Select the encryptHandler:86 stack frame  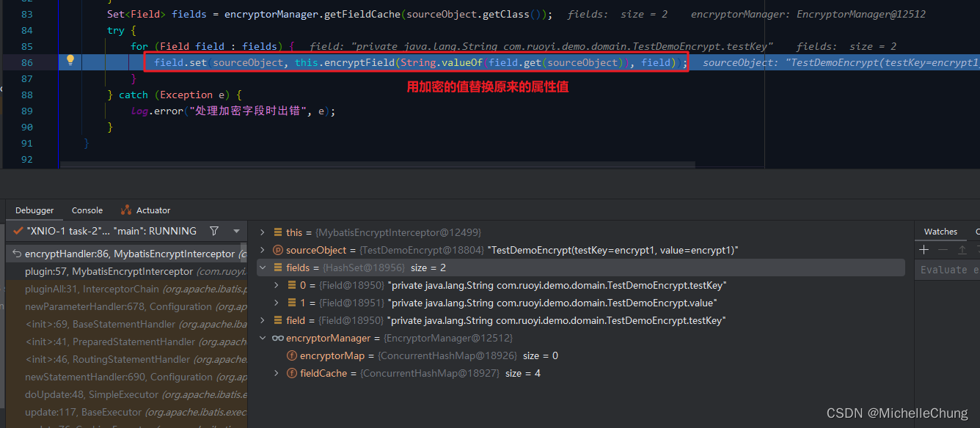pos(126,254)
